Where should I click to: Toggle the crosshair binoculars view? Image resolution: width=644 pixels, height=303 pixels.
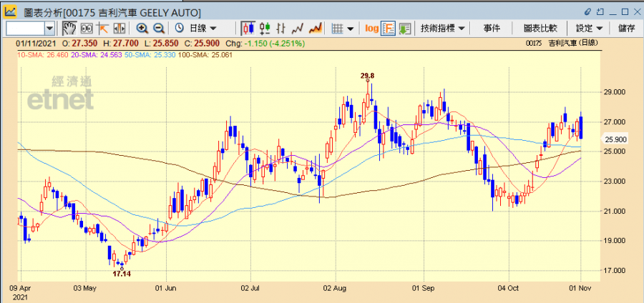(87, 29)
